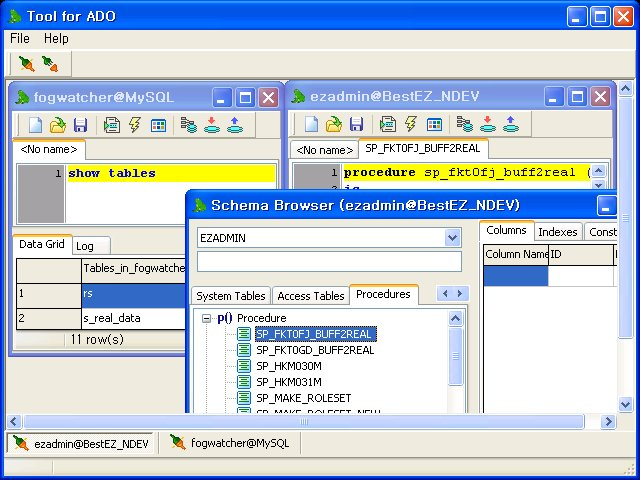Run script icon in fogwatcher@MySQL toolbar
The width and height of the screenshot is (640, 480).
coord(111,125)
